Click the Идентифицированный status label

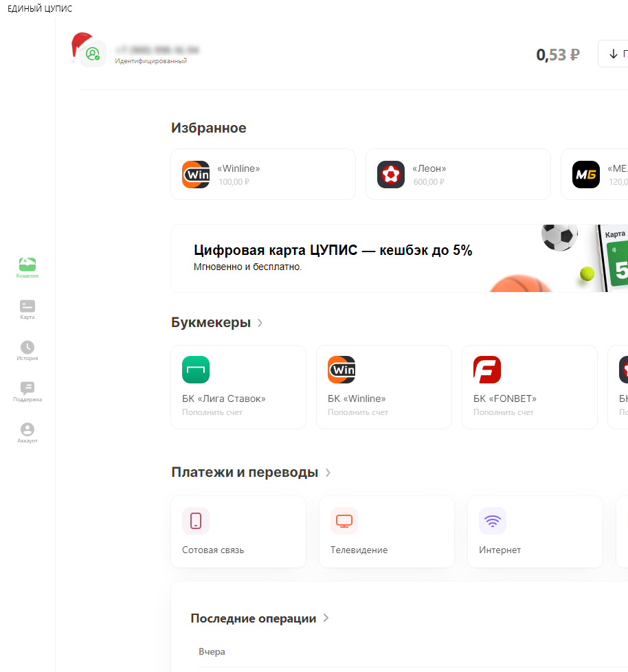(151, 61)
